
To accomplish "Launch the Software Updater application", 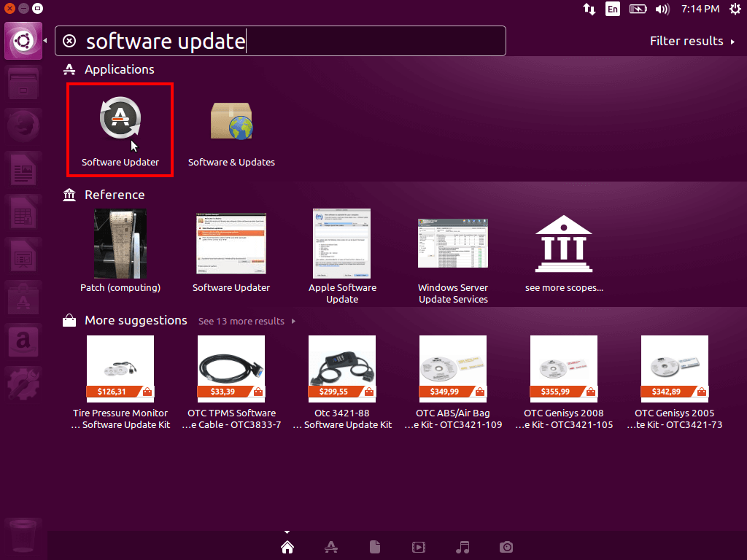I will click(x=120, y=129).
